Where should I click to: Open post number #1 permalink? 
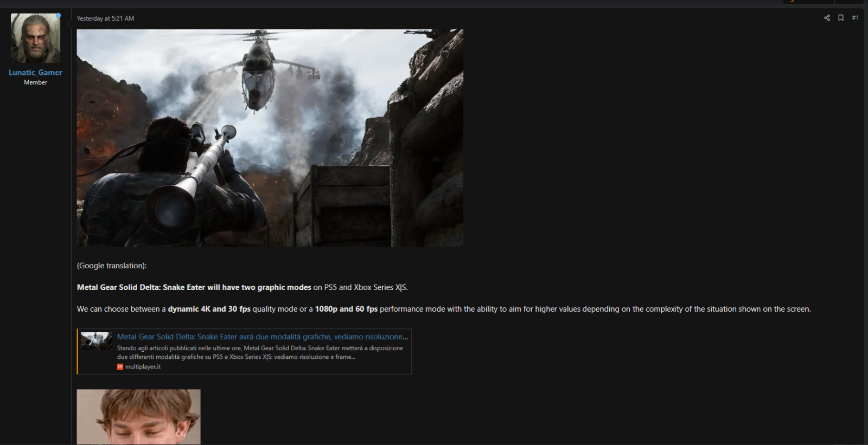856,18
